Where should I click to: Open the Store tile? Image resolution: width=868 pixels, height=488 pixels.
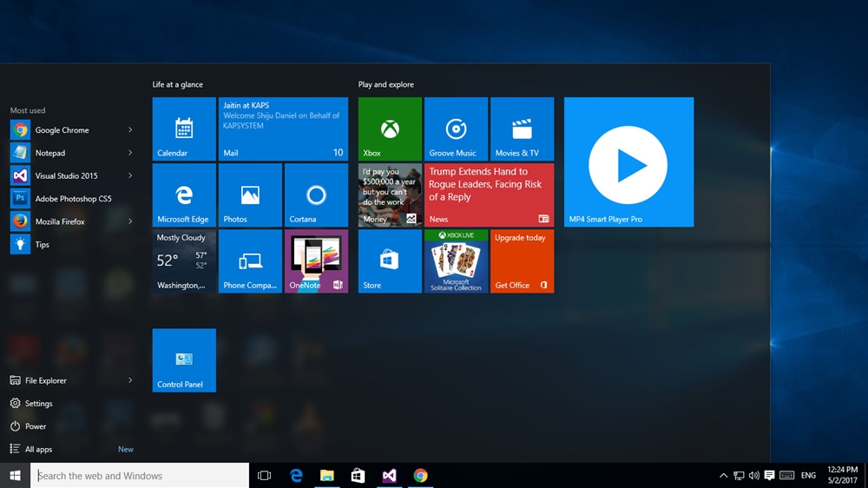[390, 260]
